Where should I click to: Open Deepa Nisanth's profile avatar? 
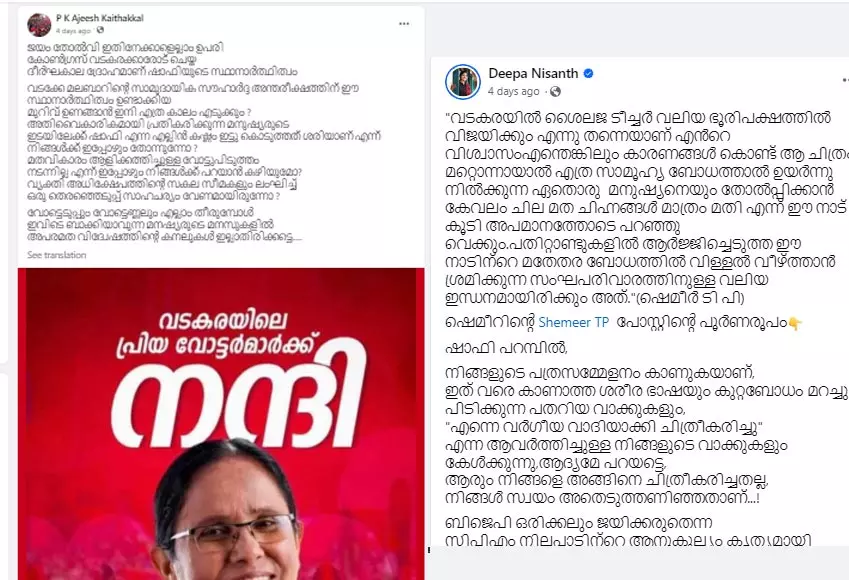[x=462, y=82]
